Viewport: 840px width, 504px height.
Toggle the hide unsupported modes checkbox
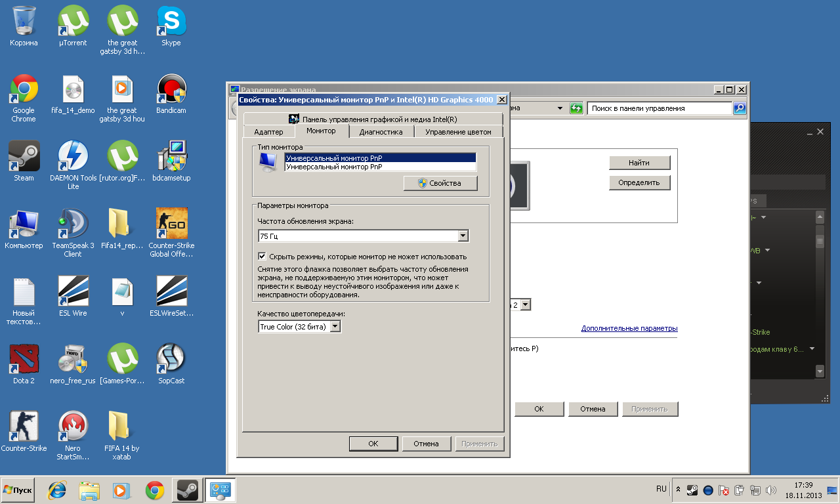pyautogui.click(x=262, y=257)
